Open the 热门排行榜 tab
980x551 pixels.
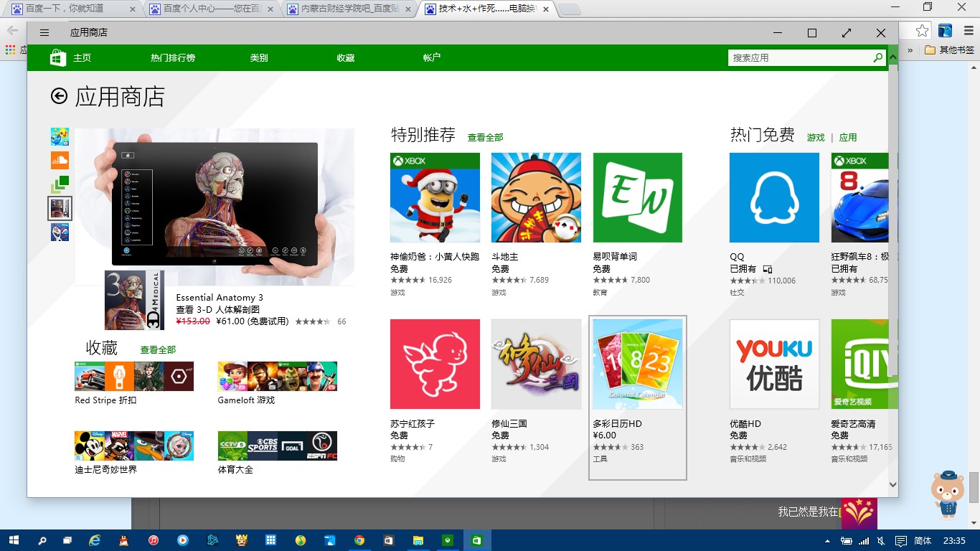[173, 58]
